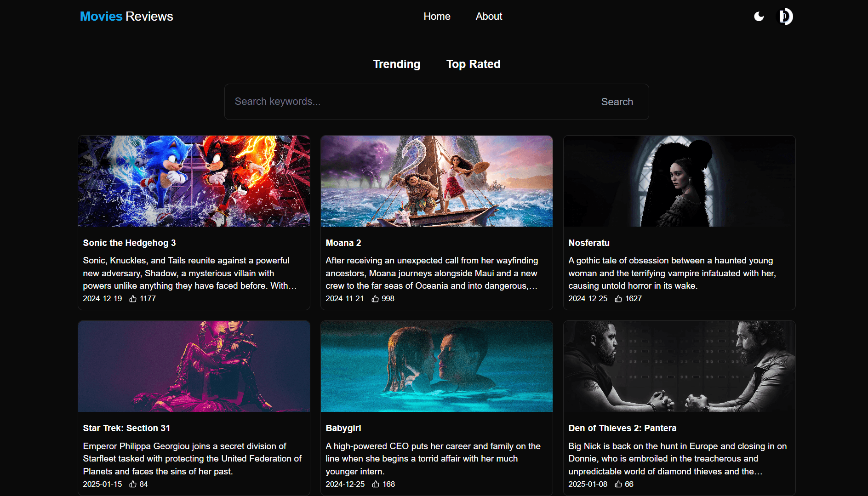
Task: Open the user profile avatar in the header
Action: click(785, 17)
